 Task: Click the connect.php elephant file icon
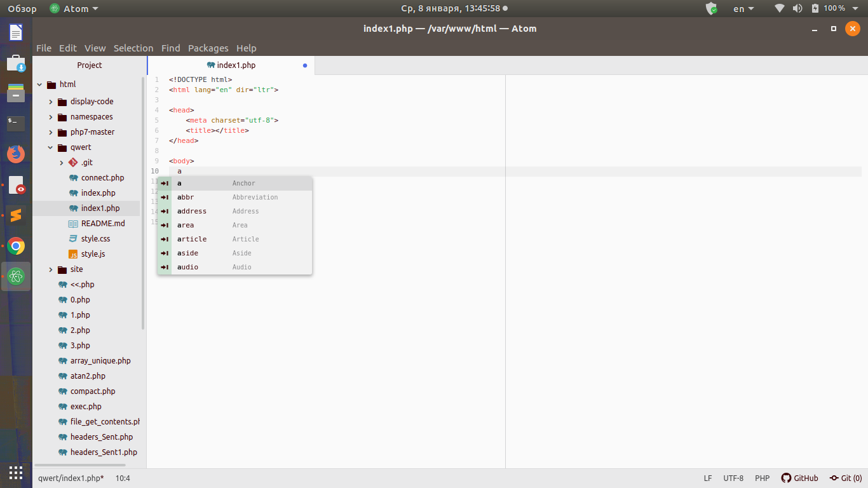pos(74,178)
